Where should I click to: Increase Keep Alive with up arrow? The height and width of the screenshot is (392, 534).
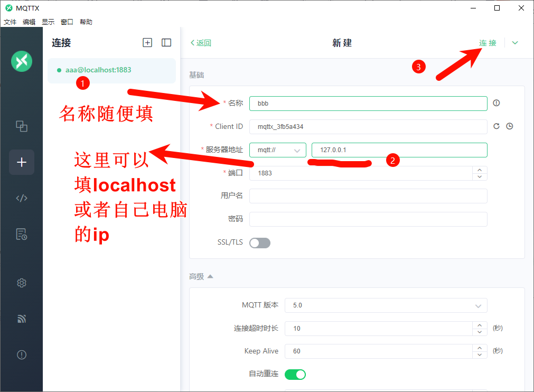[x=480, y=348]
